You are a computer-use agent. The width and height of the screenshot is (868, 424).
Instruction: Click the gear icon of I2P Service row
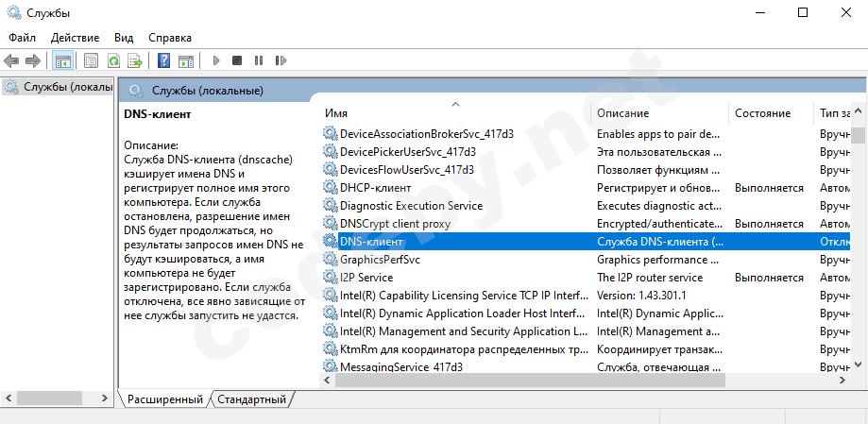(330, 278)
